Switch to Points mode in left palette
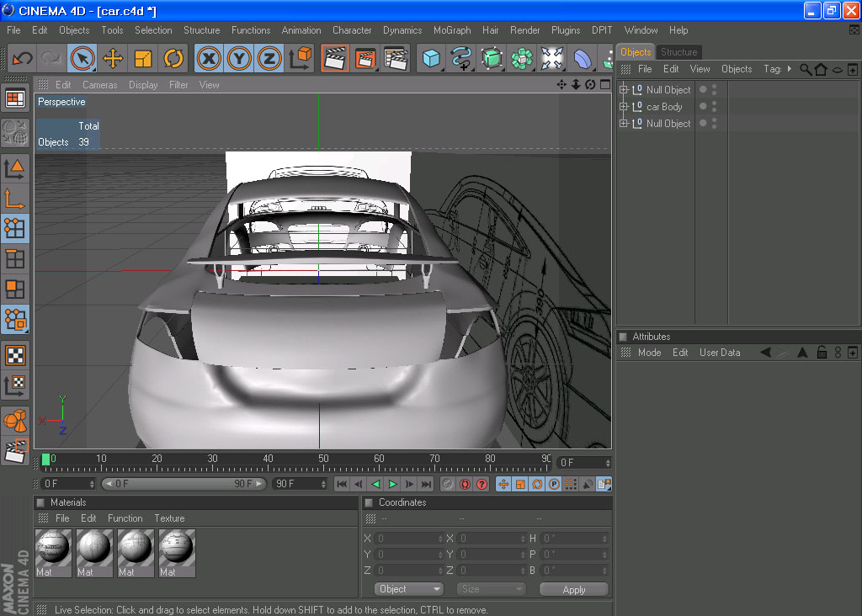The width and height of the screenshot is (862, 616). point(15,228)
